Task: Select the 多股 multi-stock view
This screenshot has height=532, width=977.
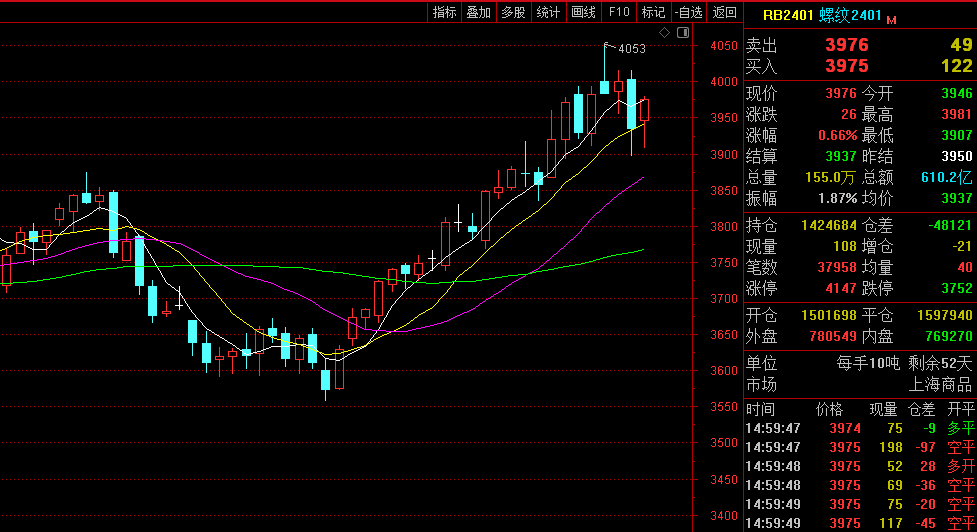Action: click(x=513, y=12)
